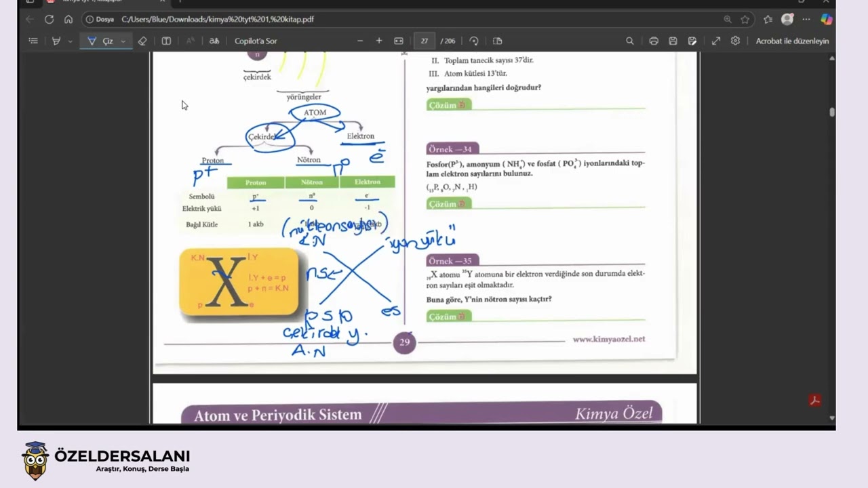Click the Nötron label in the diagram
Screen dimensions: 868x488
click(x=309, y=160)
